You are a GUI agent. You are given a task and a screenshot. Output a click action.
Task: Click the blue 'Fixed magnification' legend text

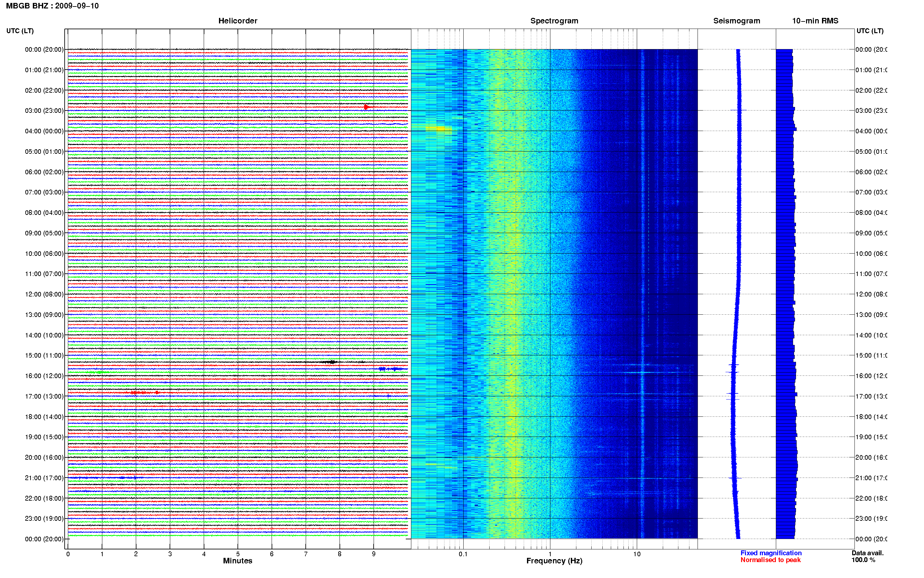(771, 553)
